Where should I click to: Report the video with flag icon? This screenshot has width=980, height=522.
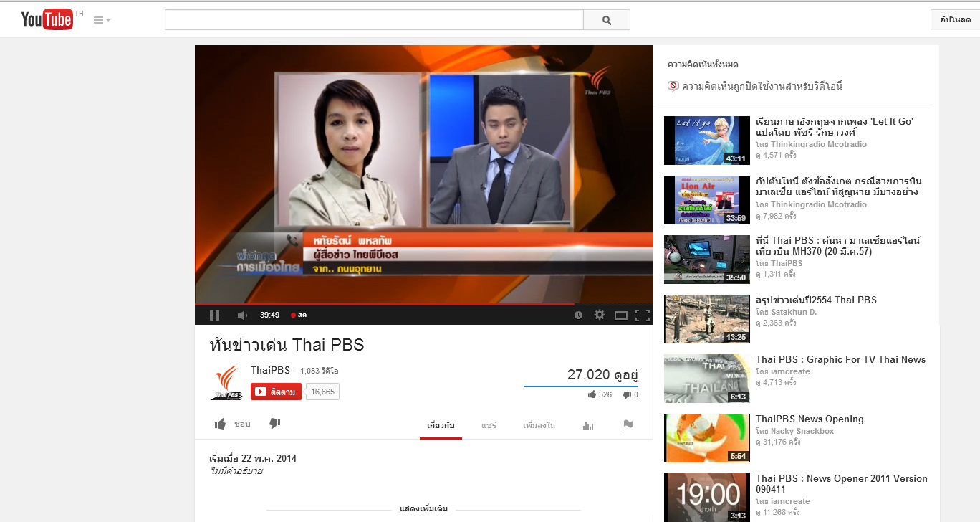point(628,425)
